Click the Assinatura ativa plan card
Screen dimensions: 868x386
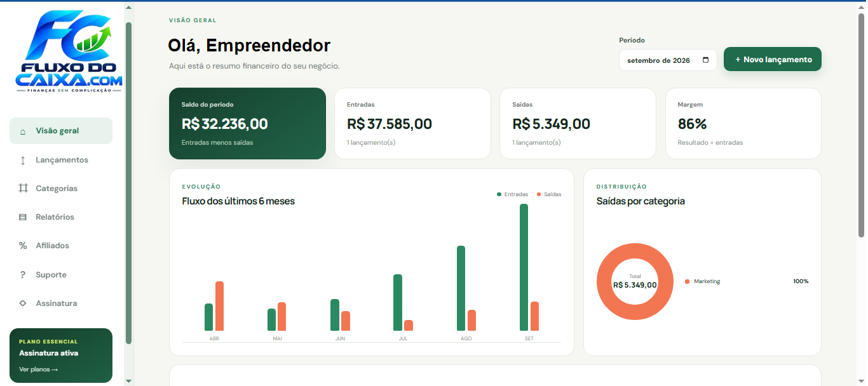(x=61, y=356)
